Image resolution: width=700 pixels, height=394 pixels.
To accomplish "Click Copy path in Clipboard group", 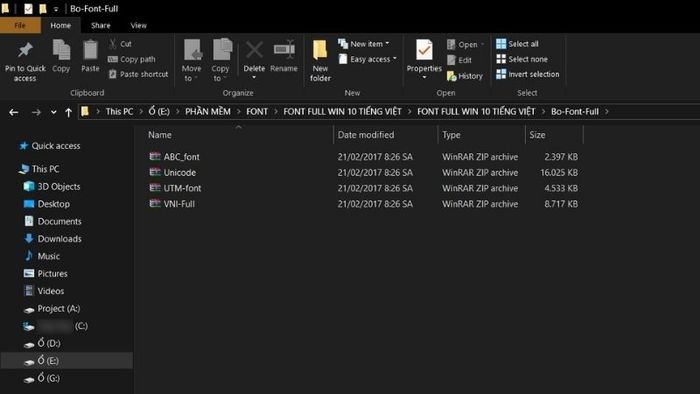I will pyautogui.click(x=132, y=59).
